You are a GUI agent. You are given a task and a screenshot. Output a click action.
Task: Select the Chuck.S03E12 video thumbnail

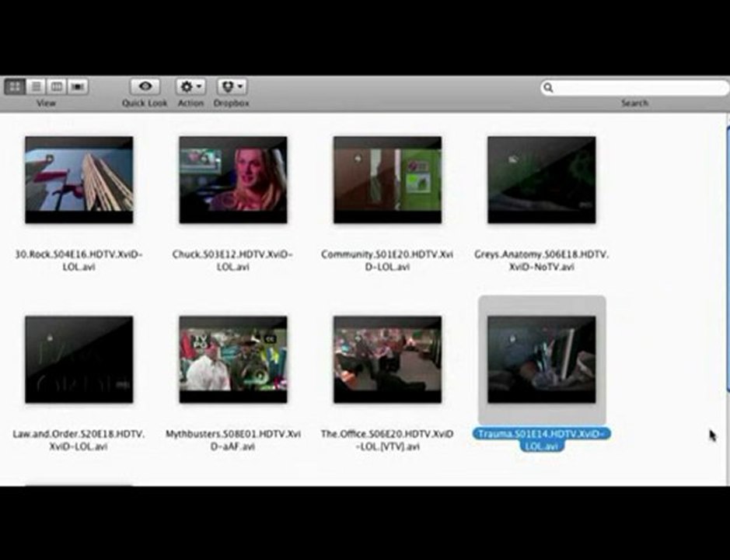(x=233, y=180)
